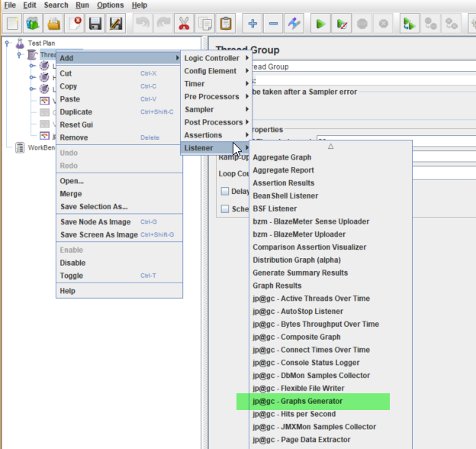Click the Open folder toolbar icon
476x449 pixels.
click(53, 24)
